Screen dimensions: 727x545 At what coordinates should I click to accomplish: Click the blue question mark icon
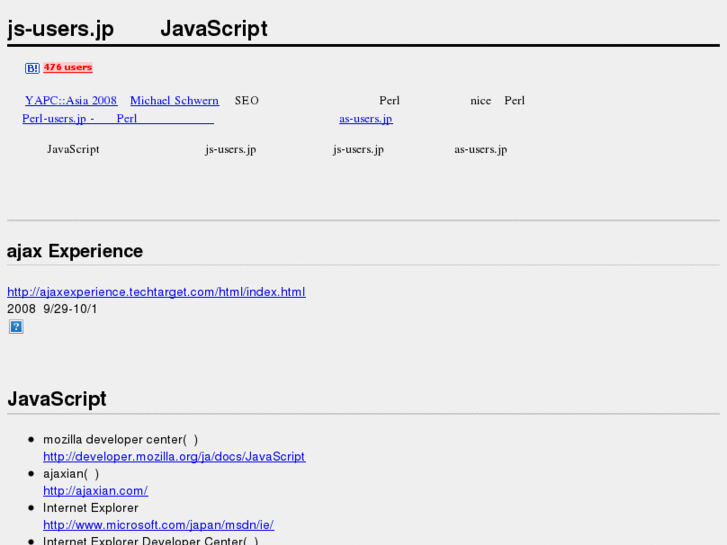pyautogui.click(x=16, y=327)
